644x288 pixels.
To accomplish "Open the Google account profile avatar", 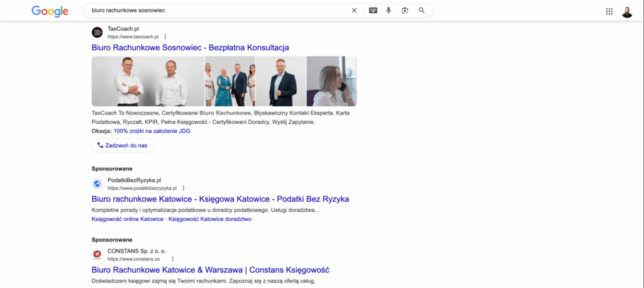I will coord(627,11).
